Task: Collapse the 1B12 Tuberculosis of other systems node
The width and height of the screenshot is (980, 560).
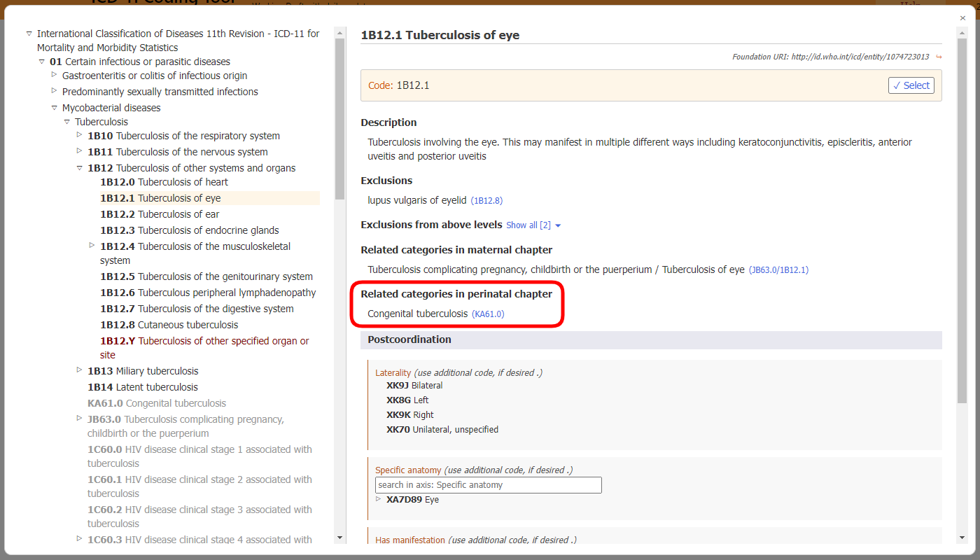Action: [x=79, y=167]
